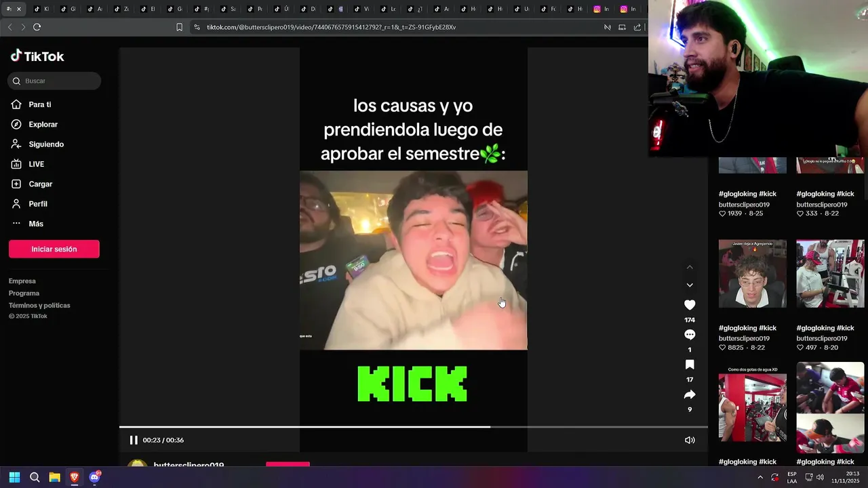Close the current browser tab
This screenshot has height=488, width=868.
click(x=19, y=9)
